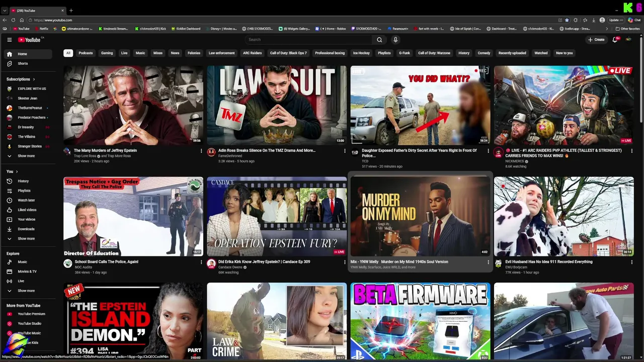Screen dimensions: 644x362
Task: Open the browser profile icon
Action: [x=602, y=20]
